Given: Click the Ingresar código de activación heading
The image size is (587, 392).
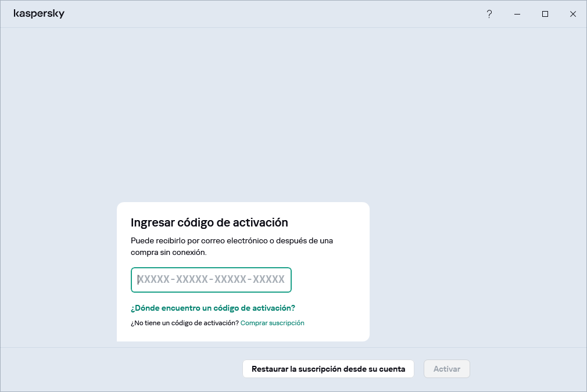Looking at the screenshot, I should (x=212, y=222).
